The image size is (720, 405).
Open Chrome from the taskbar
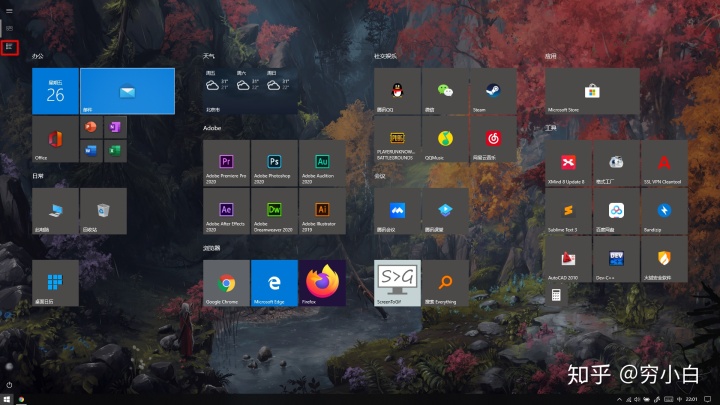pos(21,399)
